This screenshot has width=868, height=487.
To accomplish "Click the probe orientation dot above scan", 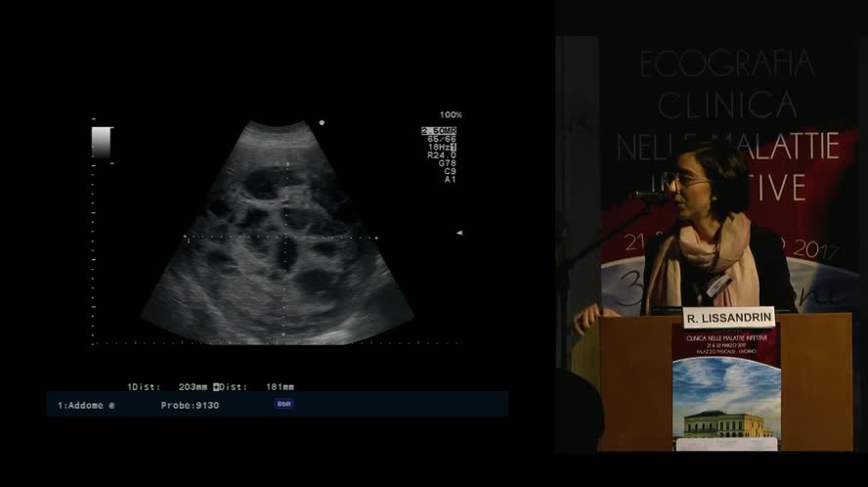I will 322,123.
